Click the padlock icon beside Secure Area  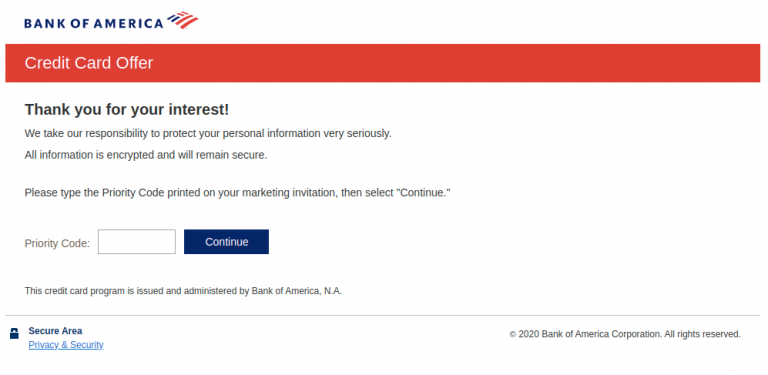pos(14,333)
